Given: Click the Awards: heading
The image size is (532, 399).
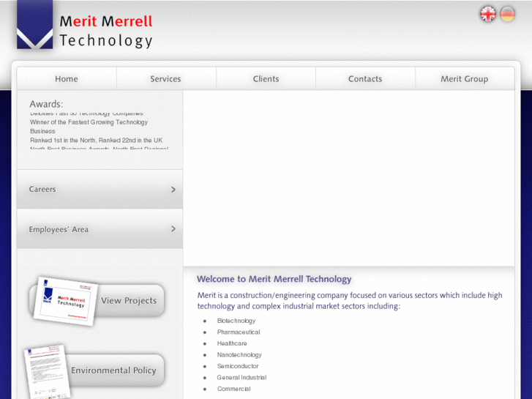Looking at the screenshot, I should pos(46,104).
